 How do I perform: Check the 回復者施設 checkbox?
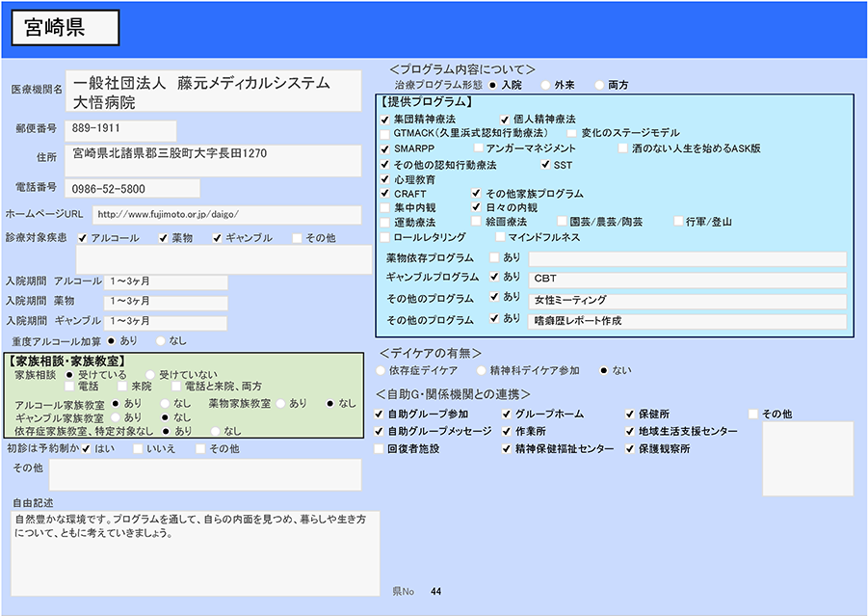(379, 449)
